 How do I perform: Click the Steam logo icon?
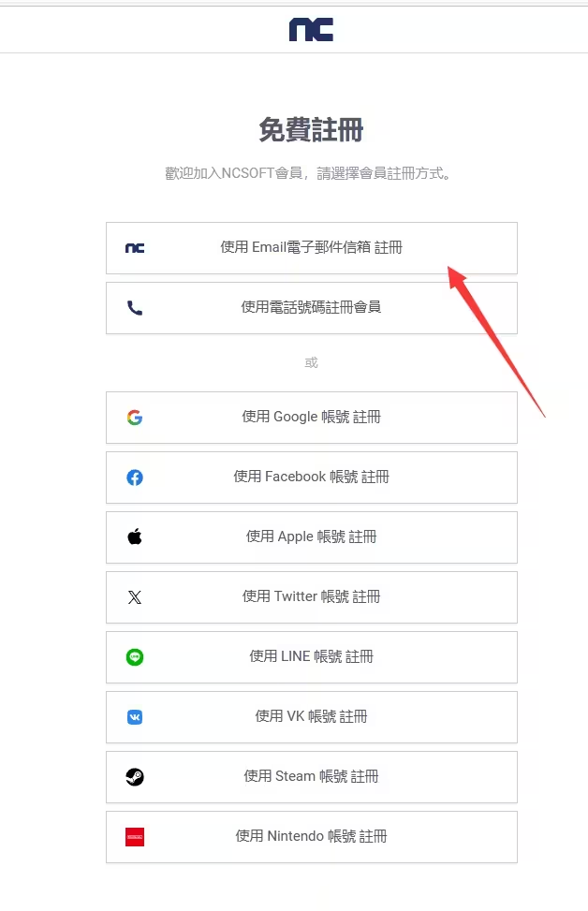[x=135, y=777]
